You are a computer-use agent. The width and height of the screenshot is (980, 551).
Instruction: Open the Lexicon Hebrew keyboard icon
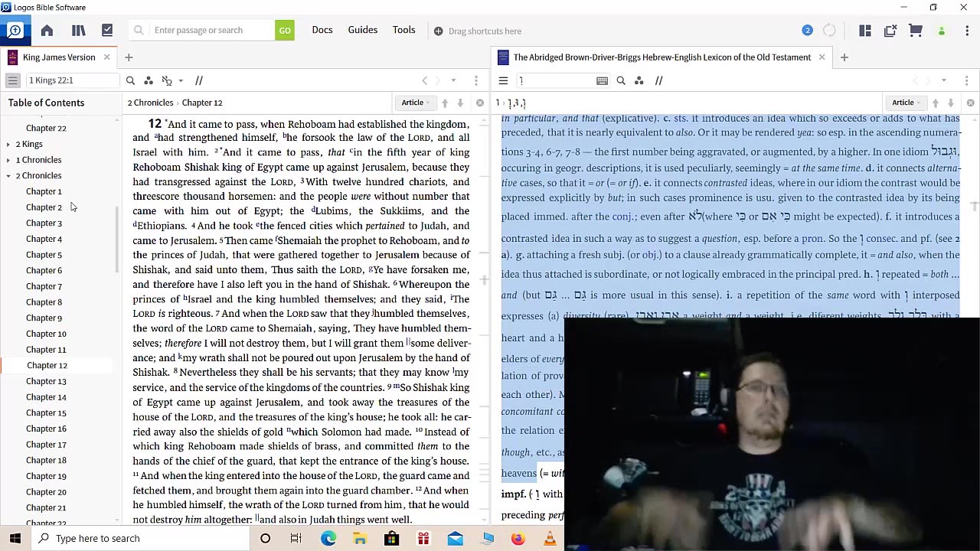tap(603, 80)
